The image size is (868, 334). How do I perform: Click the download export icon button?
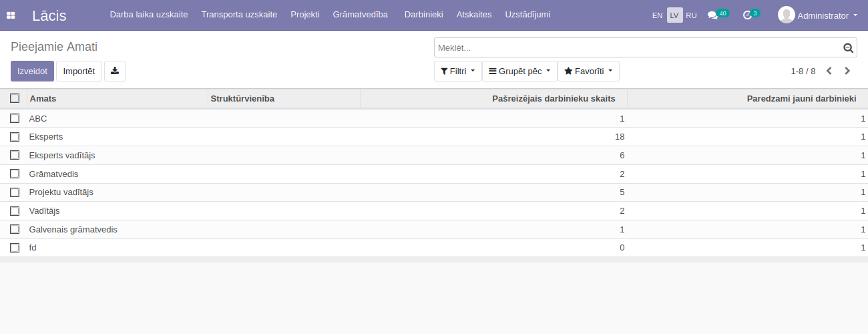click(115, 71)
